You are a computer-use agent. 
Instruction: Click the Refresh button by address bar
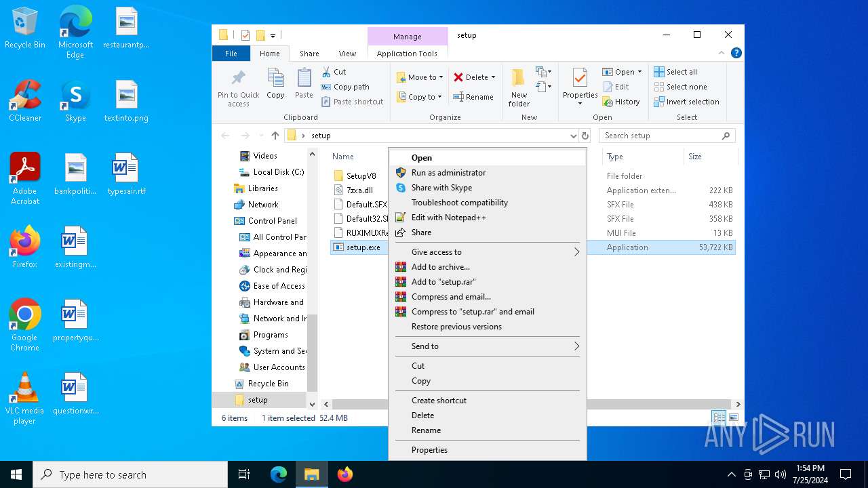click(x=585, y=136)
